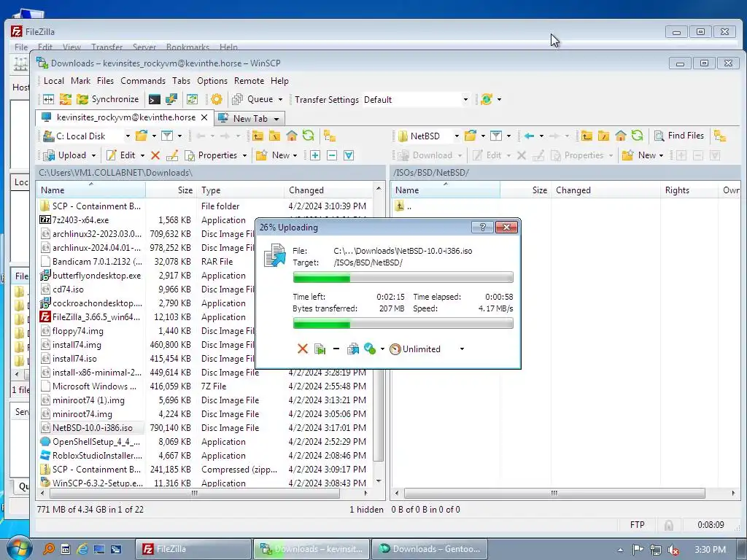Minimize the upload progress dialog
Viewport: 747px width, 560px height.
336,349
